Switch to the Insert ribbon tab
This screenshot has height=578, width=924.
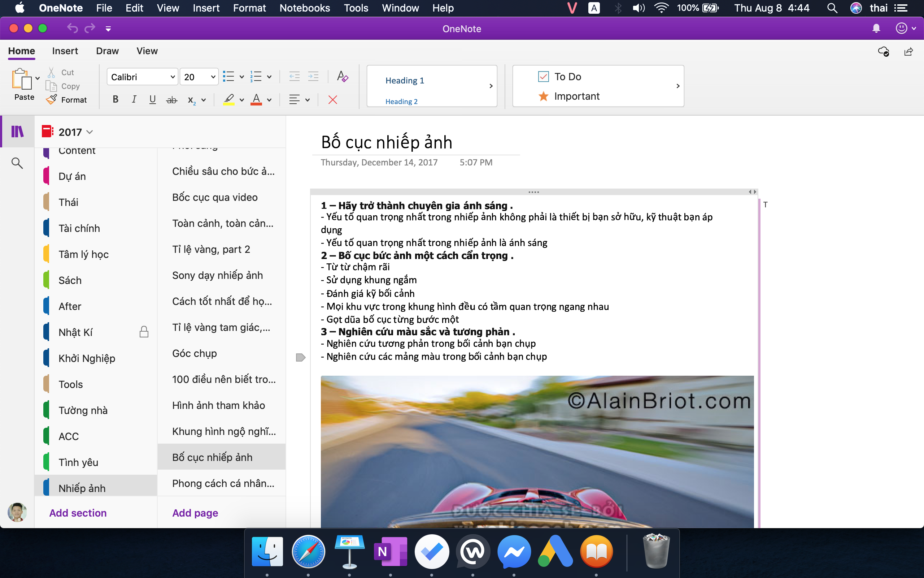point(65,51)
